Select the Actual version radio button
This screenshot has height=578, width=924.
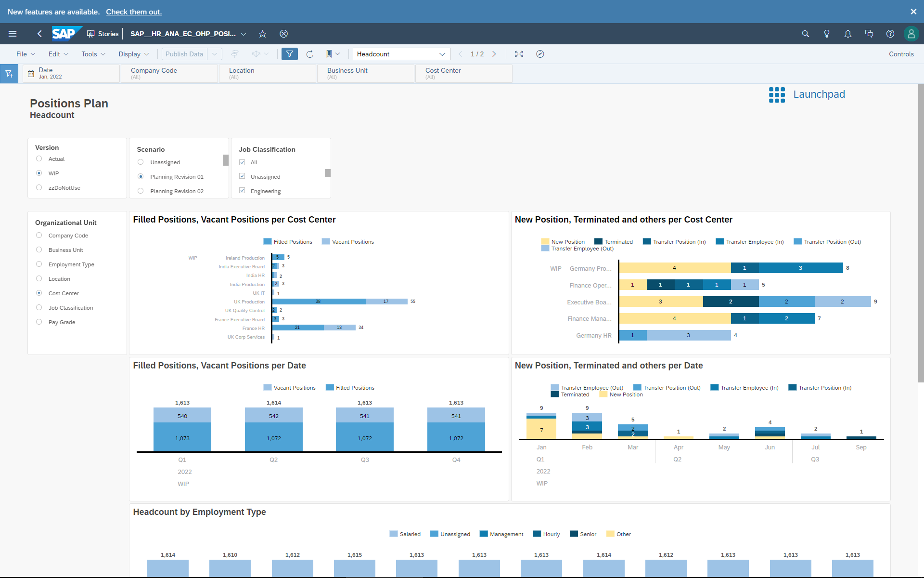pyautogui.click(x=39, y=158)
